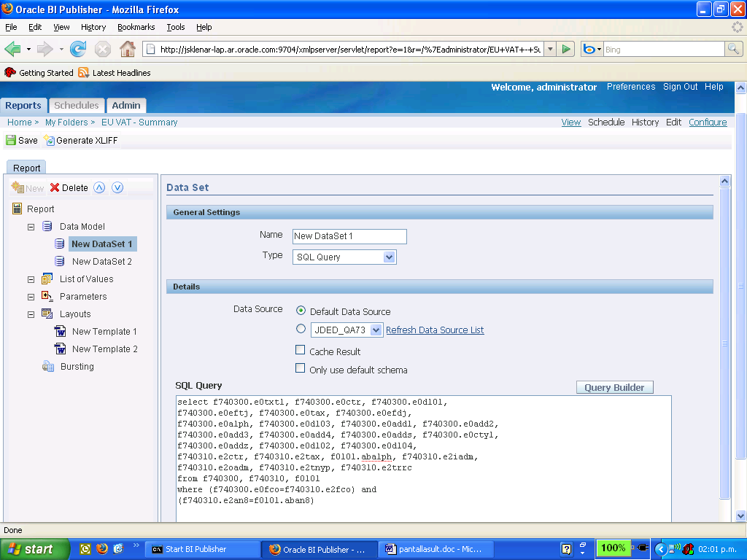
Task: Collapse the Parameters tree node
Action: 31,297
